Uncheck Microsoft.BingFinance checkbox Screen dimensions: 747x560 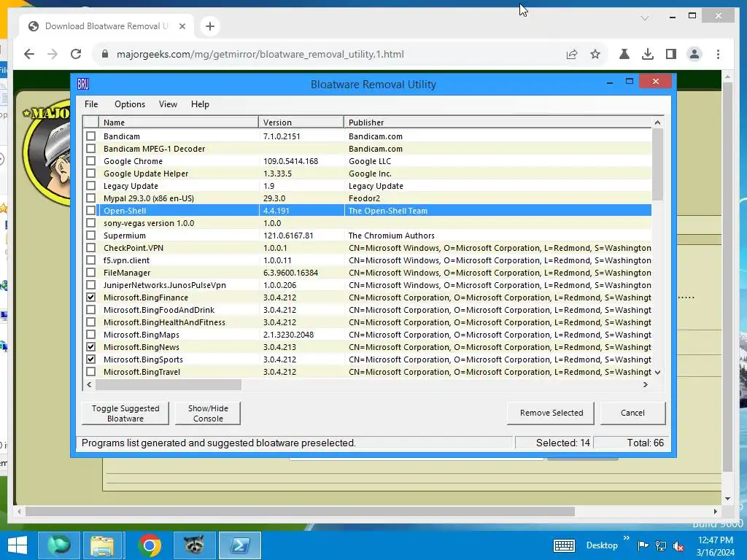pos(90,297)
